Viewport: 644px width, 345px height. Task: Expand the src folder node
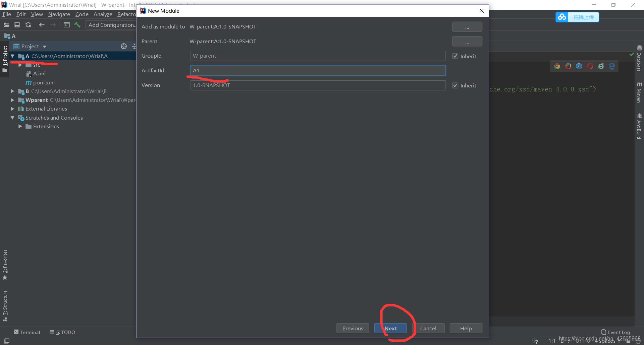(20, 65)
